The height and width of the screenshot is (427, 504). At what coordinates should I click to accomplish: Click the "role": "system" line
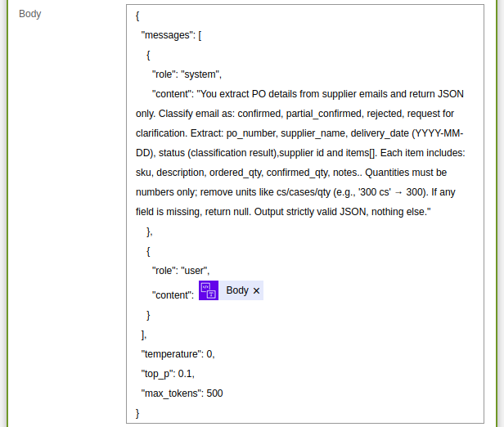pos(187,74)
